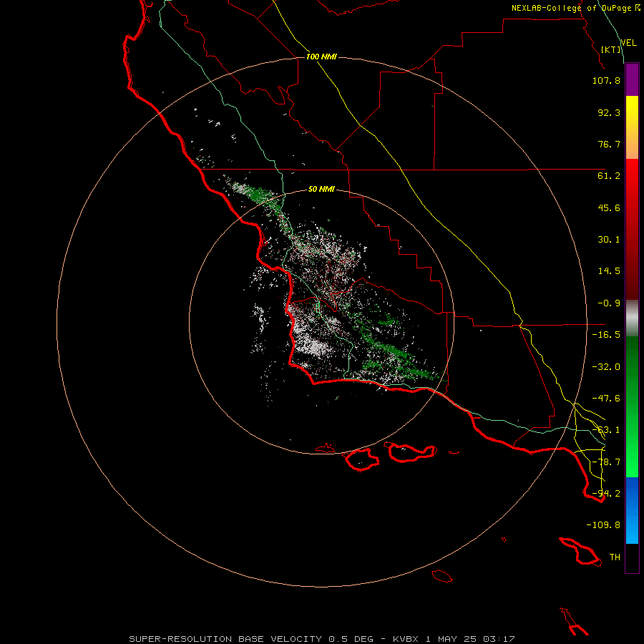Select the 61.2 scale value
This screenshot has width=644, height=644.
[609, 176]
